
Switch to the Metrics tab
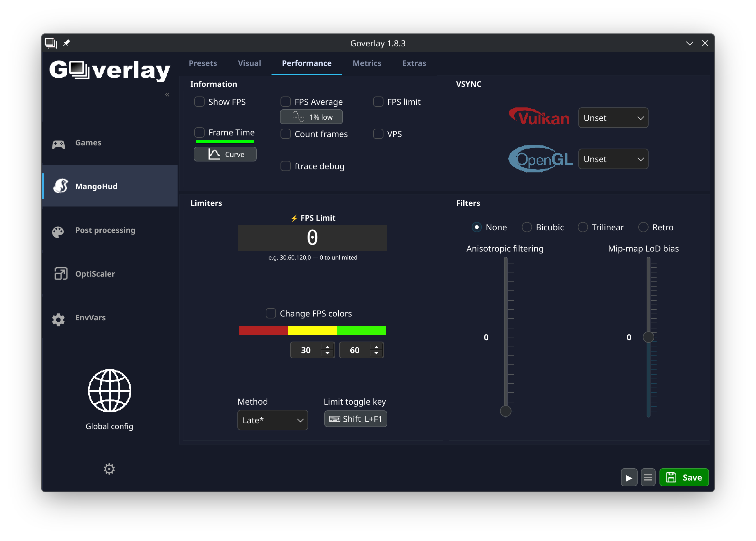pos(366,63)
